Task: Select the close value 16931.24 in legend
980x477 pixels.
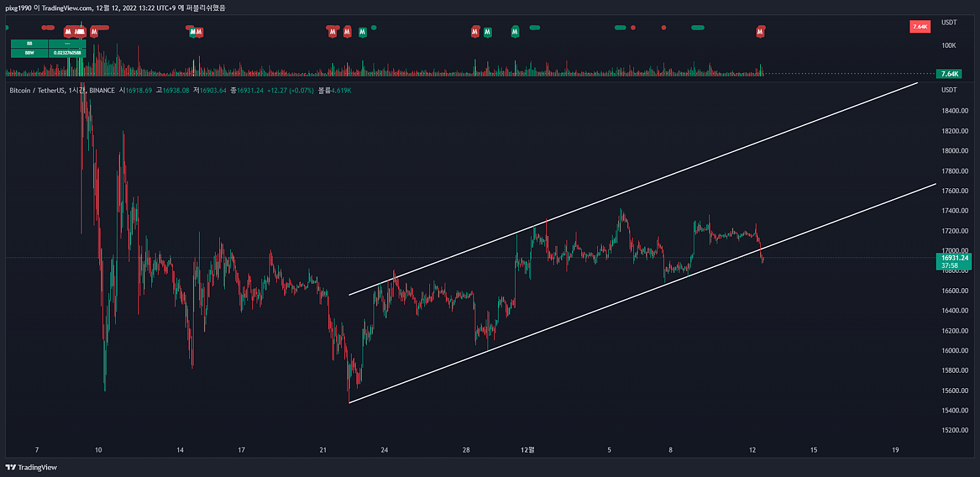Action: pyautogui.click(x=250, y=90)
